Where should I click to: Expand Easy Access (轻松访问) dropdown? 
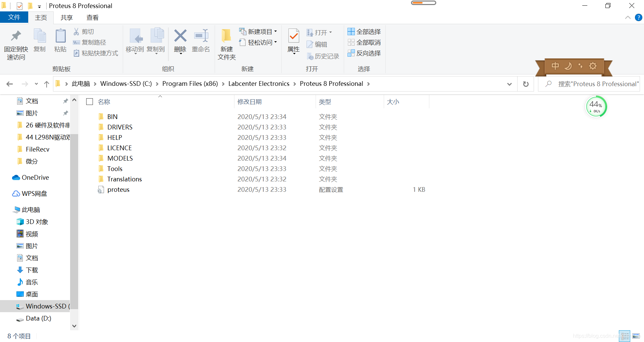tap(275, 42)
